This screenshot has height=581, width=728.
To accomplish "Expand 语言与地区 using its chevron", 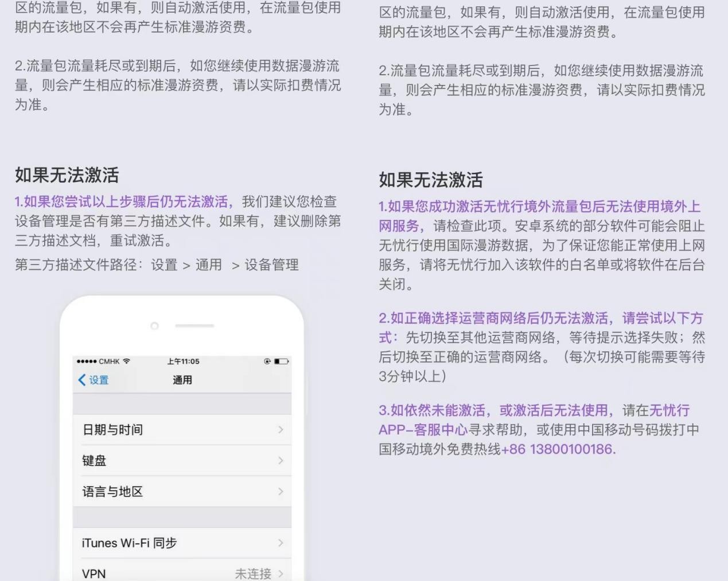I will pyautogui.click(x=281, y=491).
